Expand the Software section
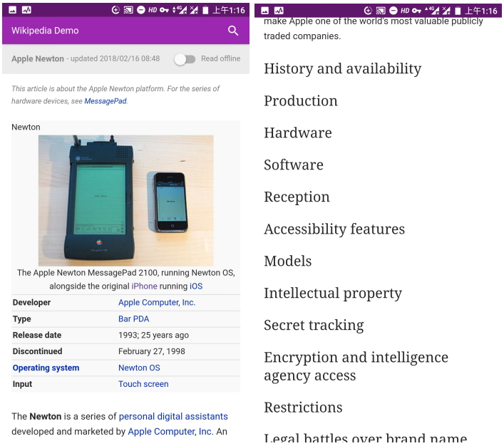504x446 pixels. (294, 165)
